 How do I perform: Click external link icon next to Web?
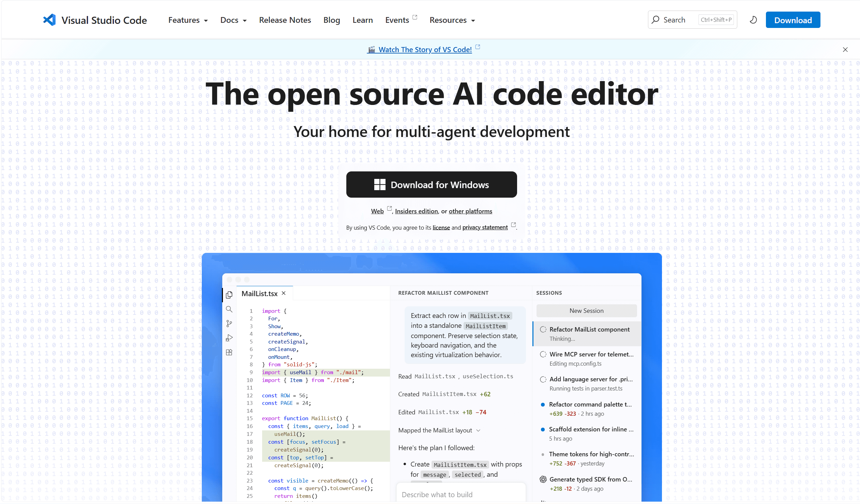pos(389,208)
